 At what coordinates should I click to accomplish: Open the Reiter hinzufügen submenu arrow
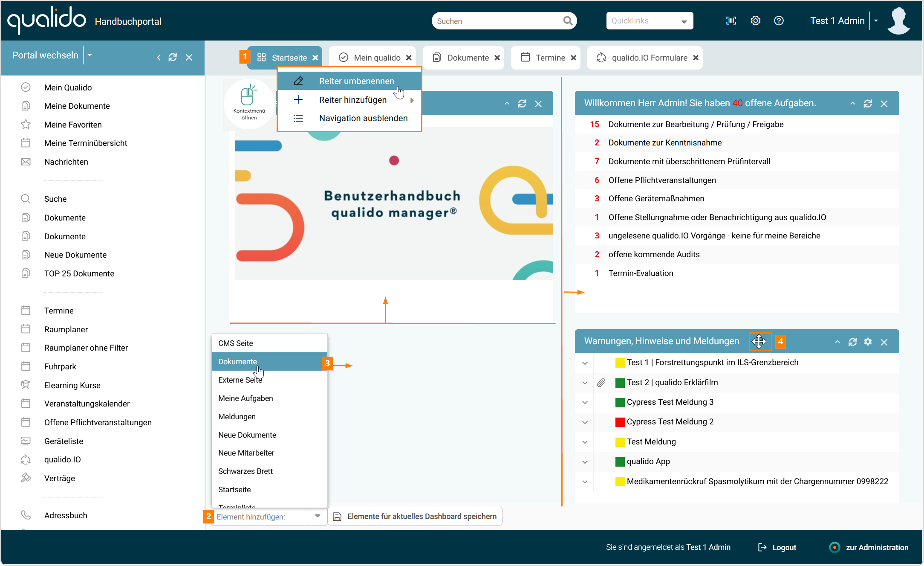(x=412, y=100)
